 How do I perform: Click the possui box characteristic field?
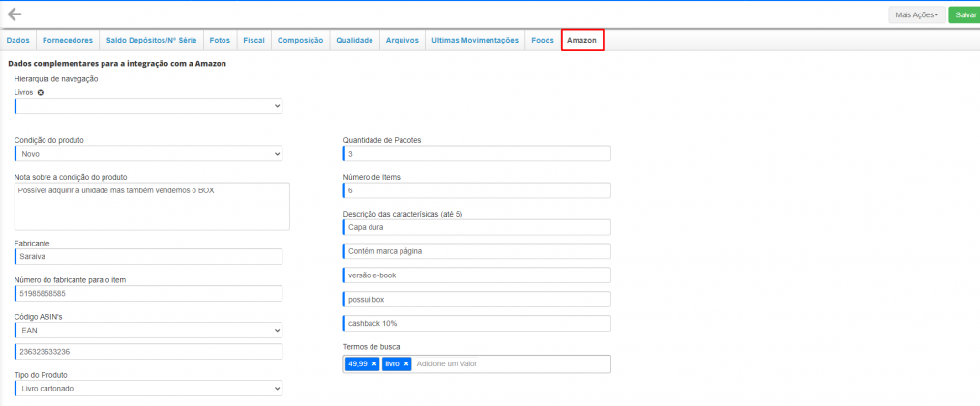[477, 300]
